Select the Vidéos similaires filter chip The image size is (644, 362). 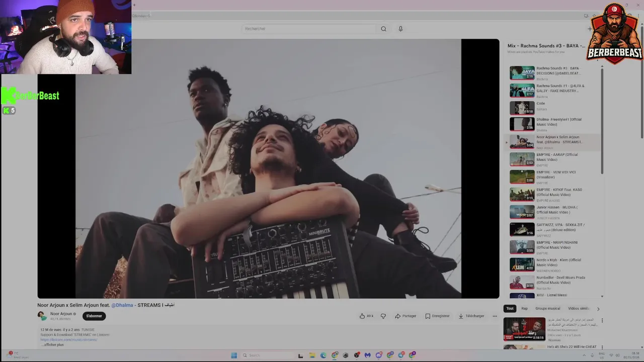point(579,308)
